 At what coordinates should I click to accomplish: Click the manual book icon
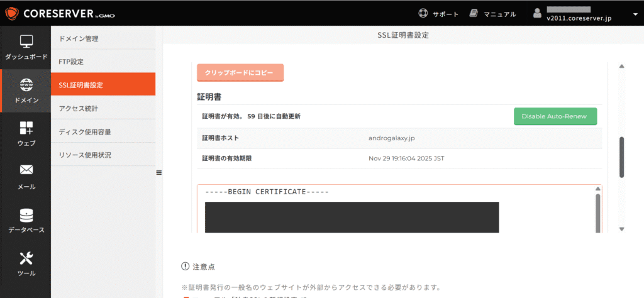(474, 14)
